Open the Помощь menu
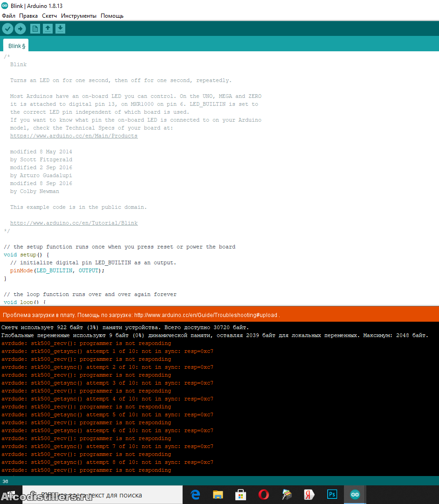Image resolution: width=439 pixels, height=504 pixels. click(x=112, y=16)
